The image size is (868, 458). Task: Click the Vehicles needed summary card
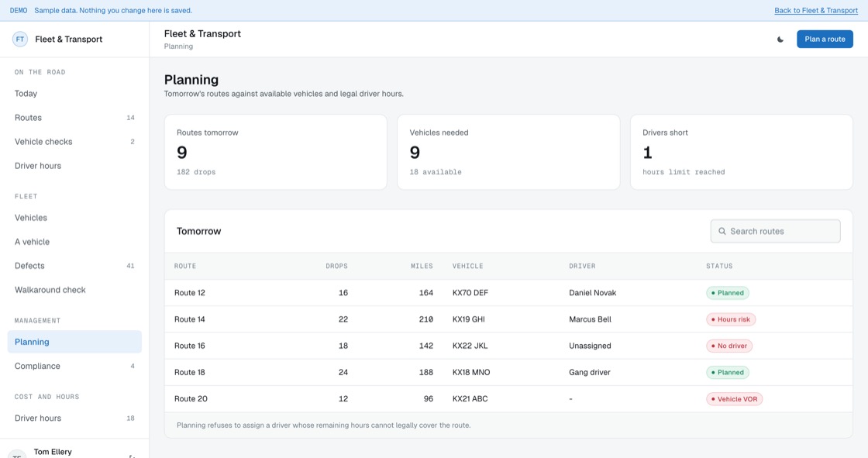pos(508,153)
